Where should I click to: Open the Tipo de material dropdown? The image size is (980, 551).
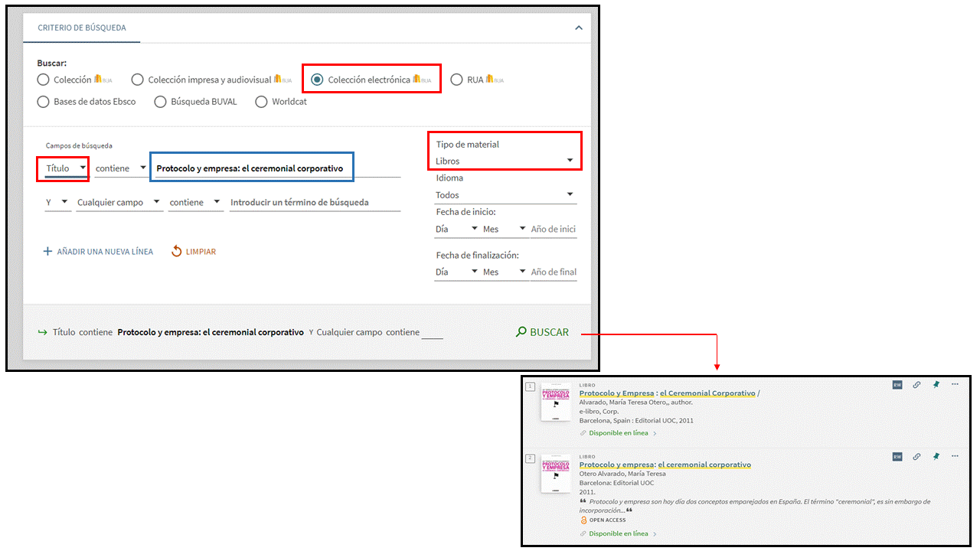tap(505, 161)
